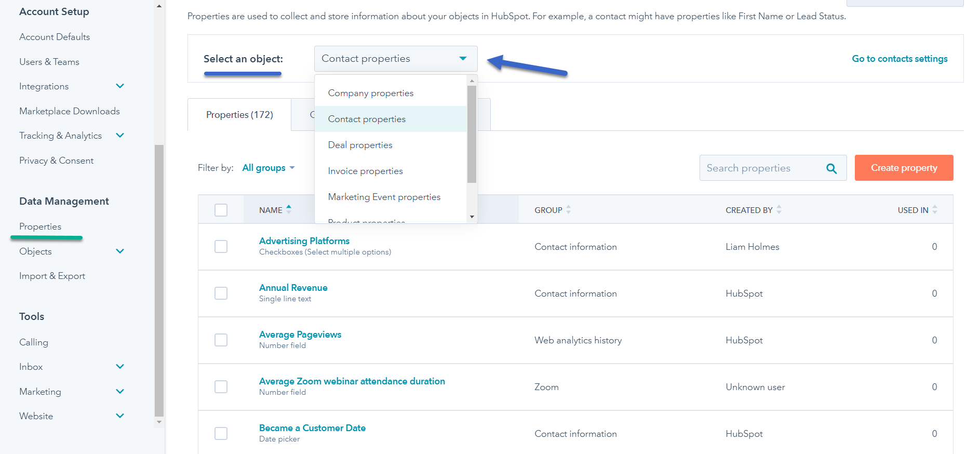
Task: Sort by Used In column arrows
Action: tap(935, 209)
